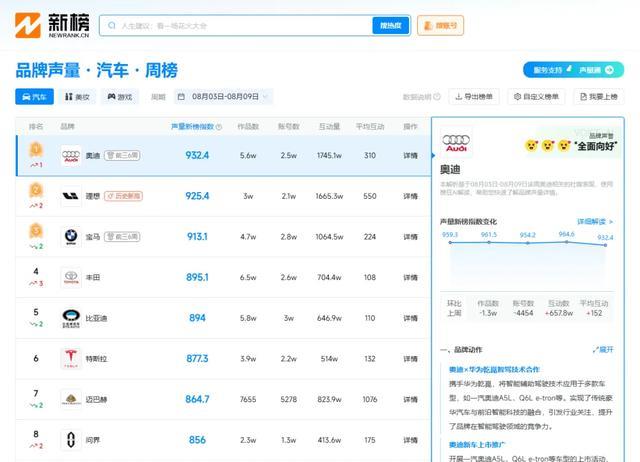This screenshot has width=640, height=462.
Task: Open the date range dropdown 08月03日-08月09日
Action: point(223,97)
